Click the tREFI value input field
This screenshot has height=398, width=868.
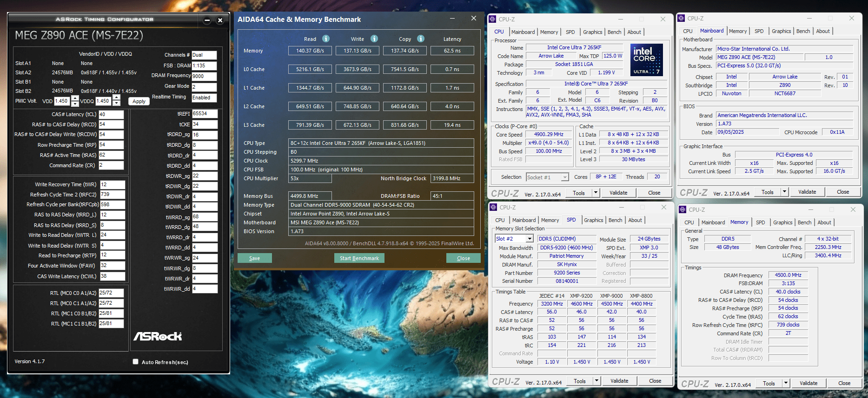(205, 114)
